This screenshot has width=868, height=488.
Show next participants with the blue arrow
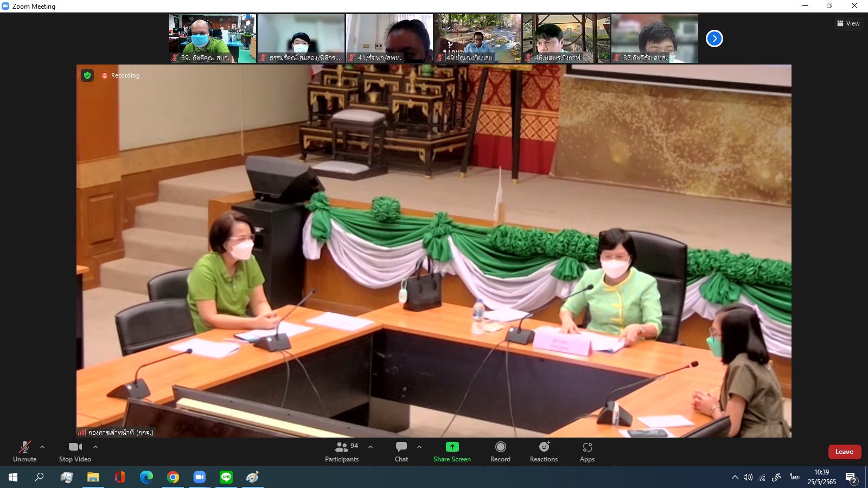[x=714, y=38]
